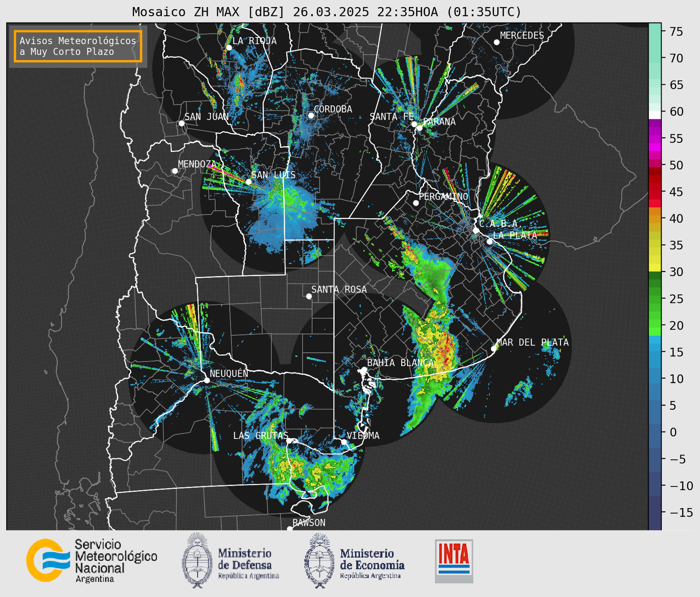Click the Bahía Blanca city marker dot
The image size is (700, 597).
click(364, 369)
